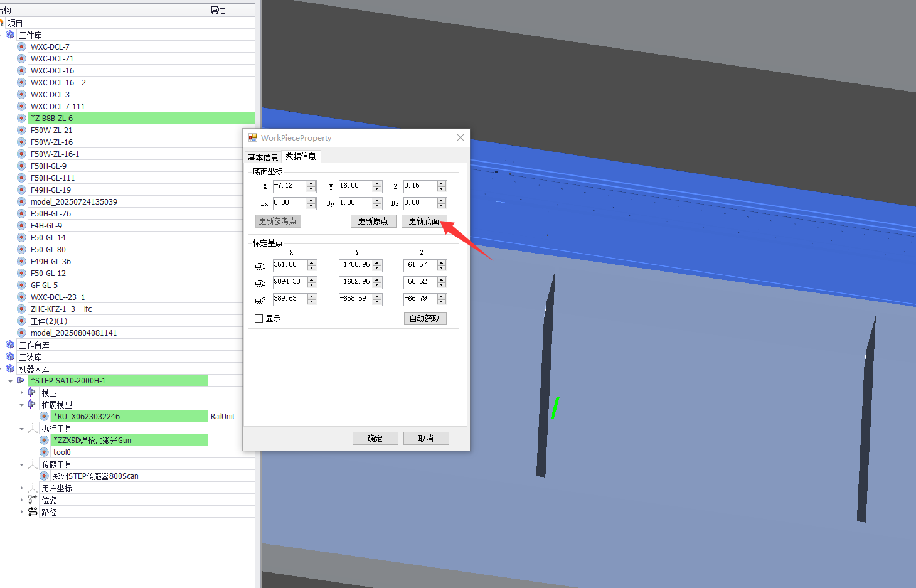The height and width of the screenshot is (588, 916).
Task: Click the 位姿 robot pose icon
Action: [x=33, y=500]
